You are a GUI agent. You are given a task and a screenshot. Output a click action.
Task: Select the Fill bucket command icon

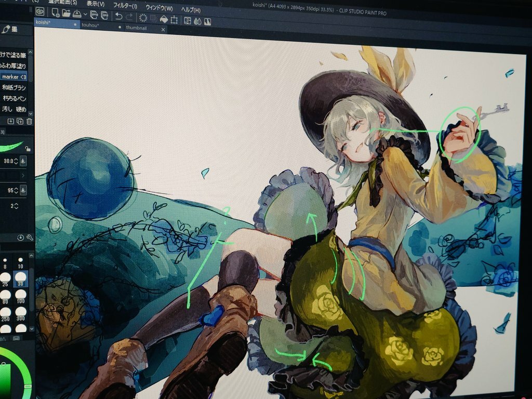point(164,19)
